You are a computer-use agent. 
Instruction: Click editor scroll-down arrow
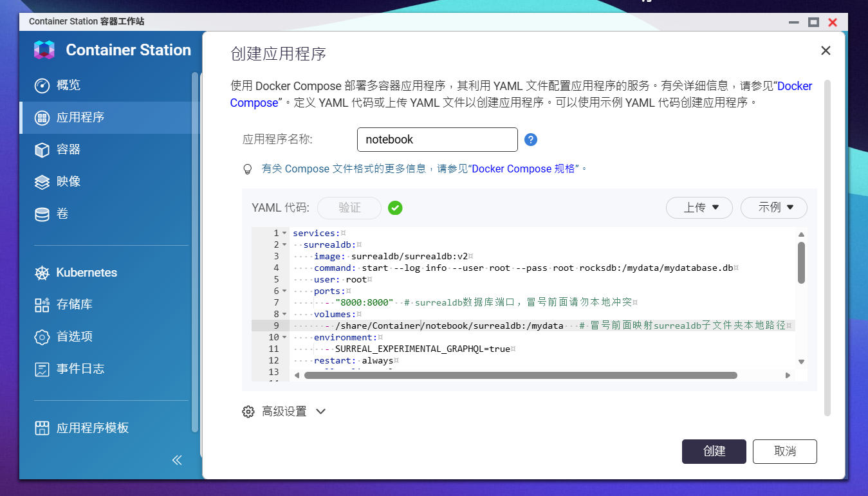tap(801, 362)
